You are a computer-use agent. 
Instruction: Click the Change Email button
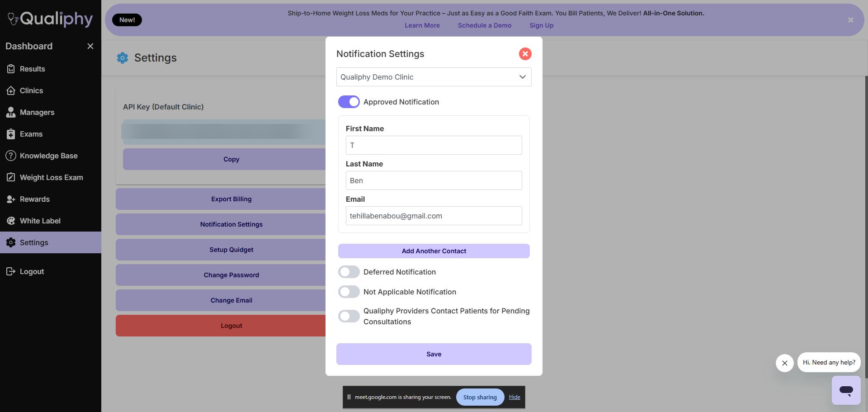pyautogui.click(x=221, y=300)
